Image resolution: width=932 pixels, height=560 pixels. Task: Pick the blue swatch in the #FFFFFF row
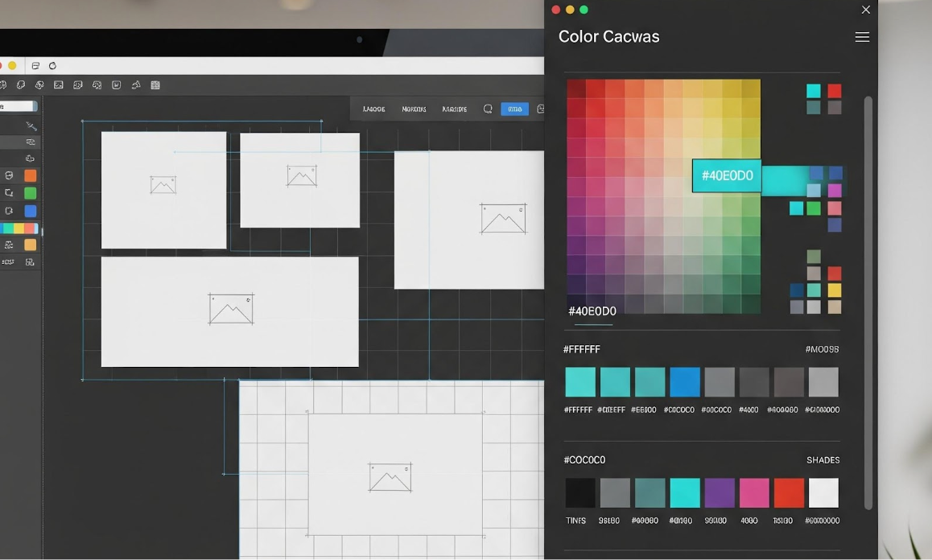(x=685, y=382)
